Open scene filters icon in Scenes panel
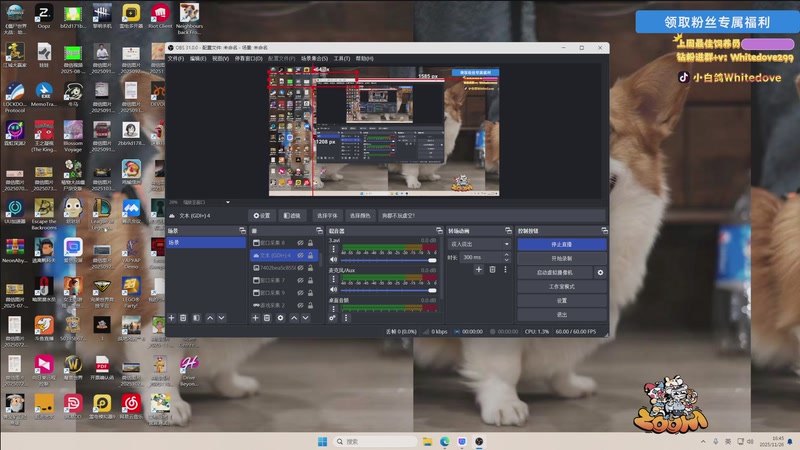Image resolution: width=800 pixels, height=450 pixels. coord(196,318)
